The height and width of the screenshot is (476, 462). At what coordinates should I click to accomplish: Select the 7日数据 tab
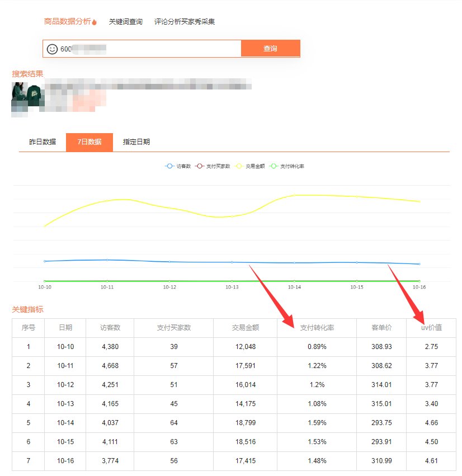tap(89, 142)
